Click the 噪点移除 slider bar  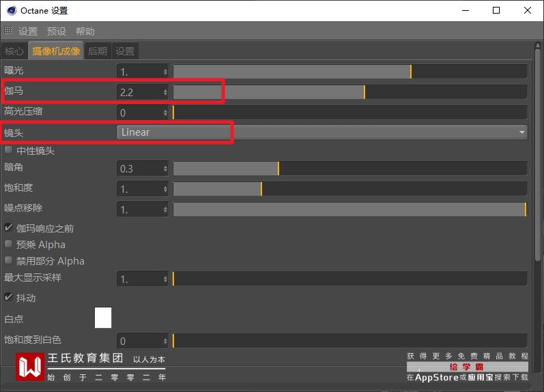click(x=350, y=209)
